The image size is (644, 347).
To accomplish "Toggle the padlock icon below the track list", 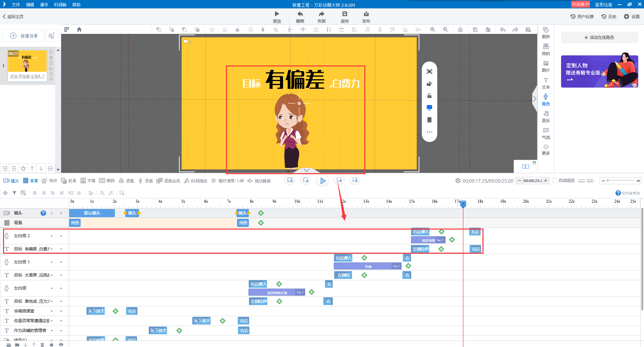I will 51,345.
